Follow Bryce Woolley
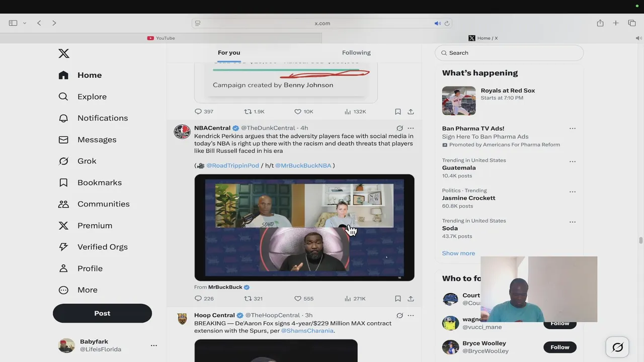Viewport: 644px width, 362px height. tap(559, 347)
